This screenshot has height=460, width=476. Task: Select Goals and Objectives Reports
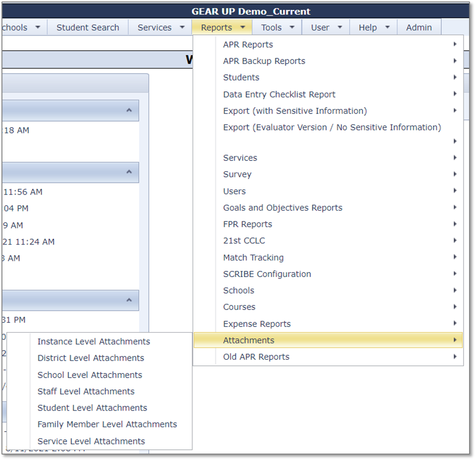coord(328,208)
